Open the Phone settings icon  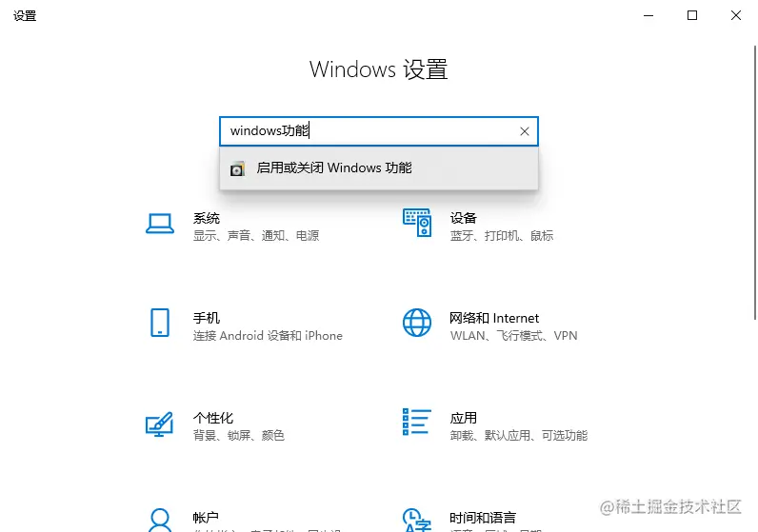160,323
